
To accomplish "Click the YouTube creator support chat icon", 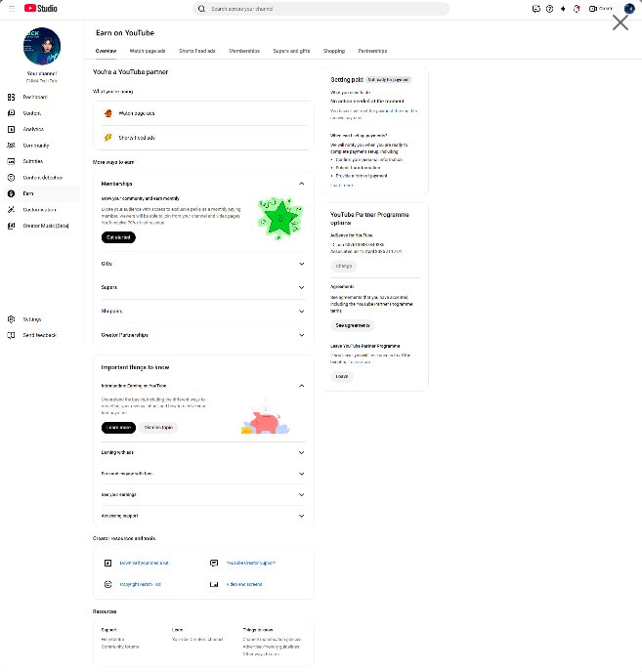I will (x=214, y=563).
